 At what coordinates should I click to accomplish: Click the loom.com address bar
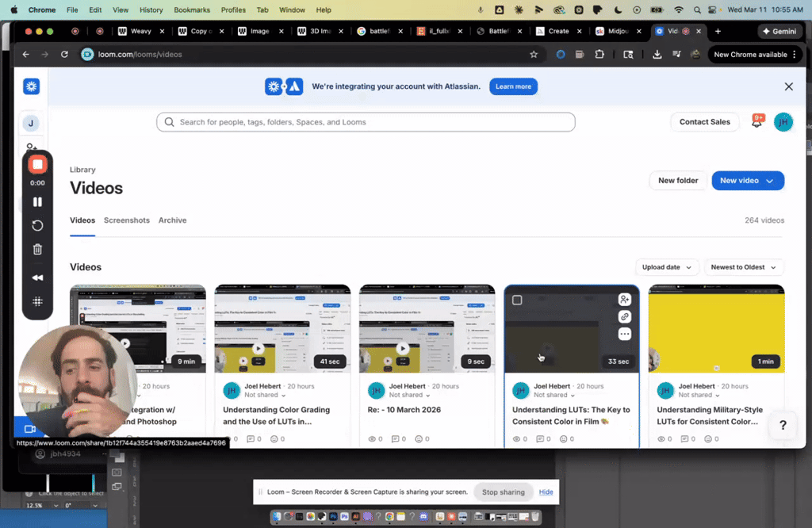click(311, 55)
